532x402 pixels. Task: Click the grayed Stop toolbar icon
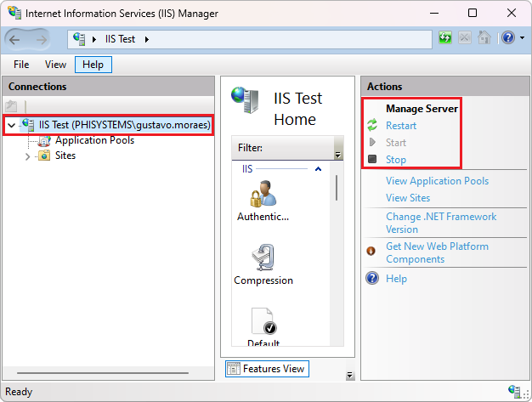(465, 37)
